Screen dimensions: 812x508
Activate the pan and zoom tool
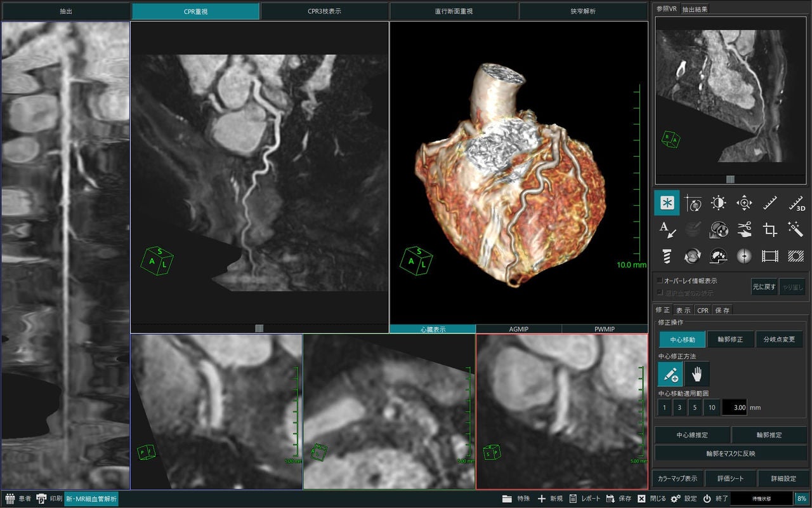point(744,203)
